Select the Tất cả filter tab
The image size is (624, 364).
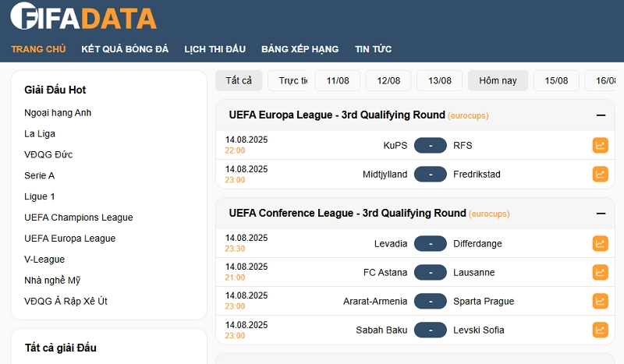pos(239,80)
